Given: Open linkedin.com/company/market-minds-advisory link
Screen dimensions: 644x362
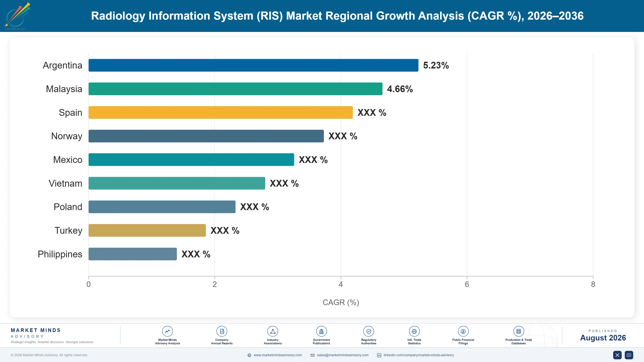Looking at the screenshot, I should point(419,355).
